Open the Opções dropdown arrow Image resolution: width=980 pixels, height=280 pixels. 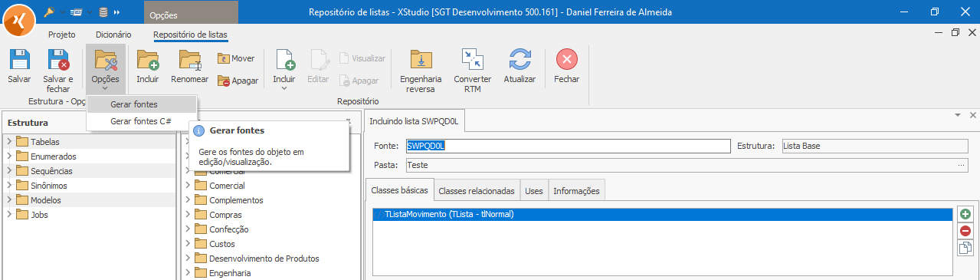click(x=105, y=89)
